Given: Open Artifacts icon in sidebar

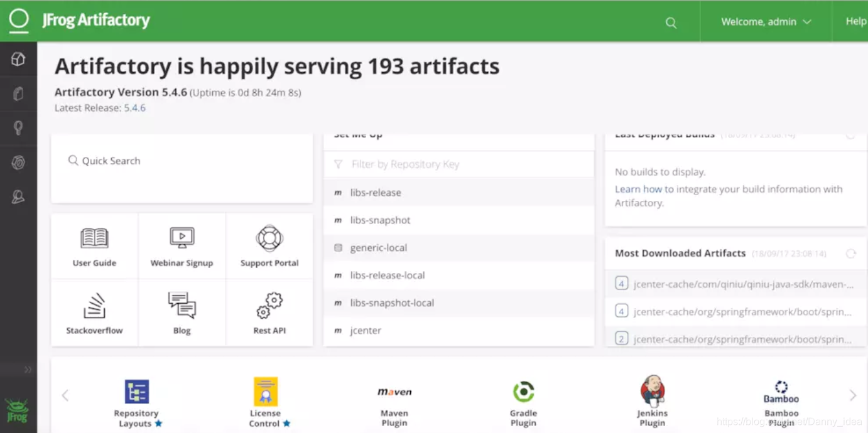Looking at the screenshot, I should (18, 94).
